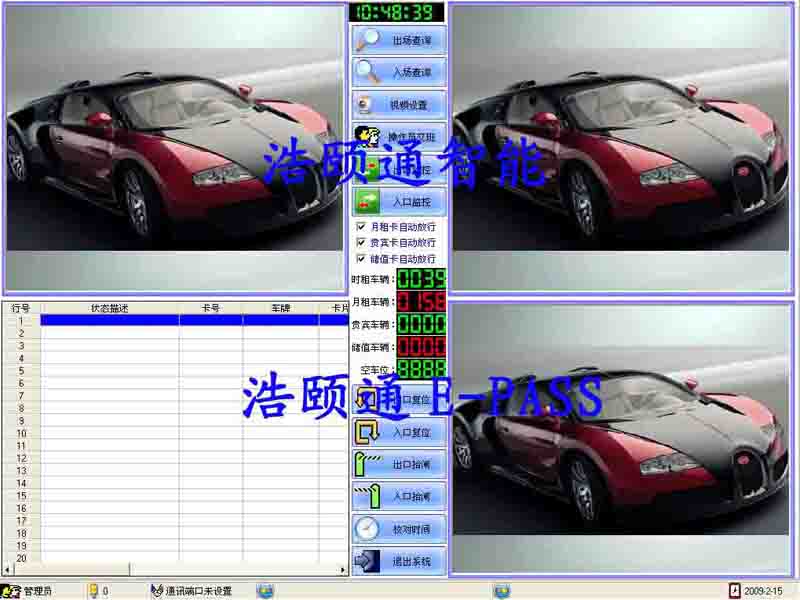This screenshot has height=600, width=800.
Task: Select the highlighted blue row 1 in the table
Action: pos(194,320)
